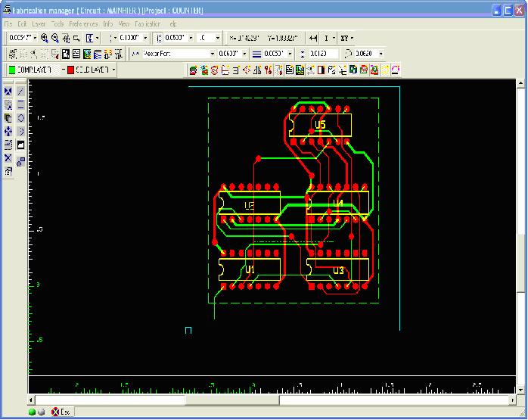Image resolution: width=528 pixels, height=420 pixels.
Task: Open the 0.1000" grid dropdown
Action: pyautogui.click(x=145, y=38)
